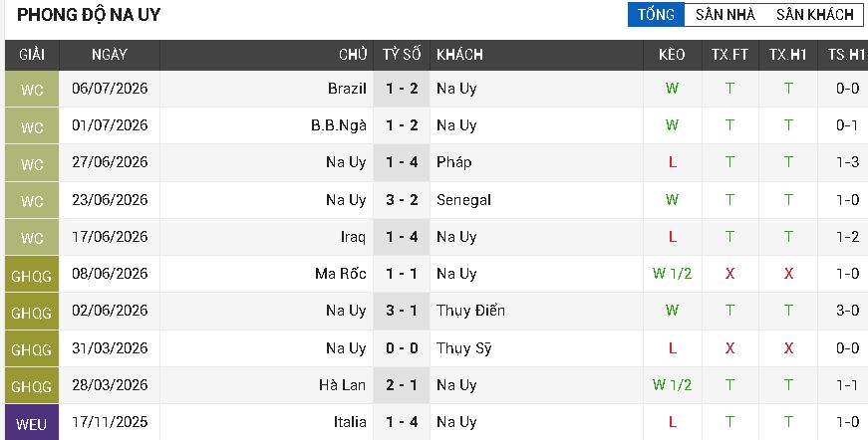The width and height of the screenshot is (868, 440).
Task: Open score 1 - 2 Brazil vs Na Uy
Action: click(x=402, y=89)
